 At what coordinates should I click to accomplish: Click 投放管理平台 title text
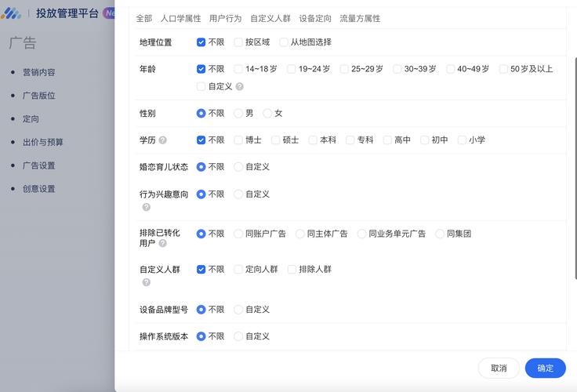67,13
